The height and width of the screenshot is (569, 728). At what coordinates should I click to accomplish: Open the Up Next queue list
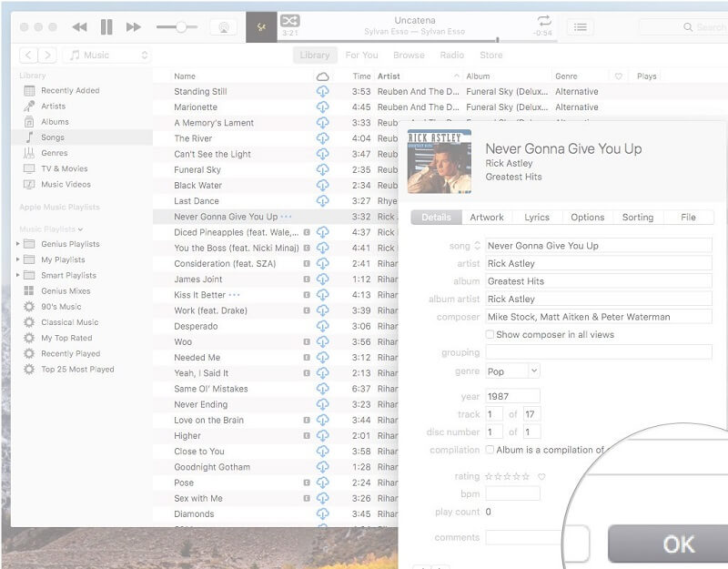tap(581, 26)
